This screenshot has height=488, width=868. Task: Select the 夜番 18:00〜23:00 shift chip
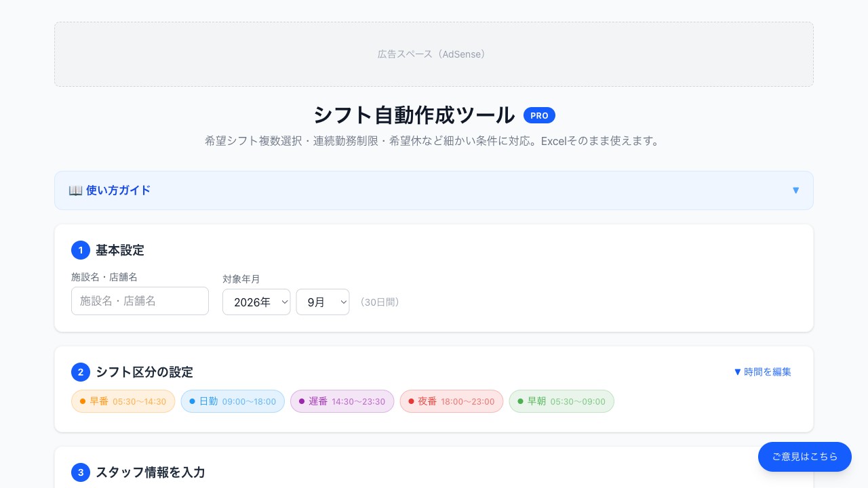click(x=452, y=401)
